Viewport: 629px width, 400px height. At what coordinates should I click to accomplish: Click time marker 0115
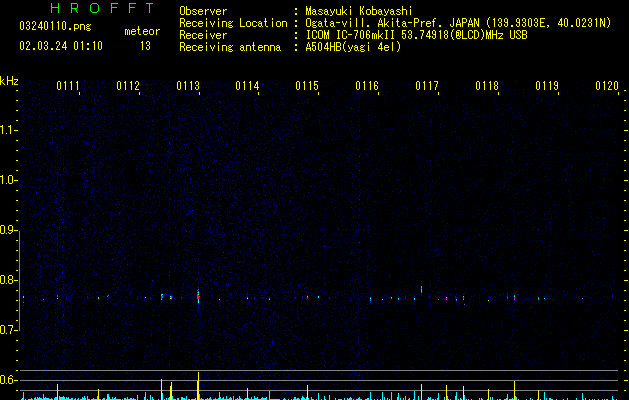[x=307, y=86]
